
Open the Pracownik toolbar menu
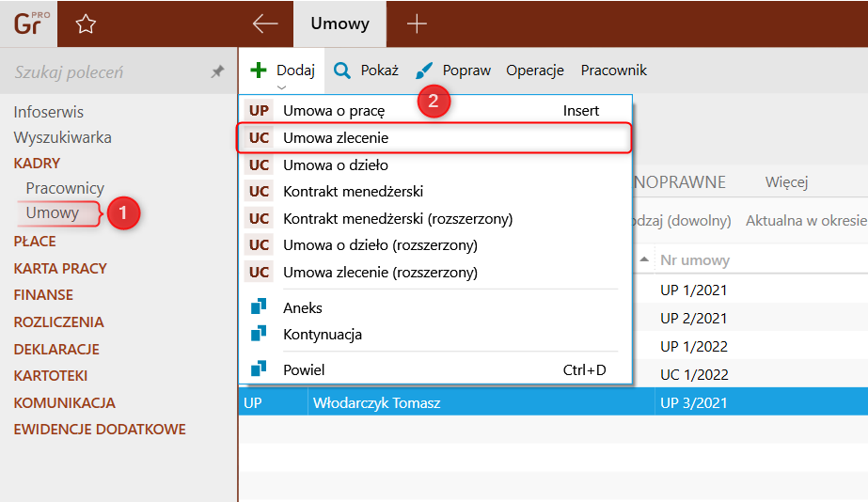(x=613, y=71)
